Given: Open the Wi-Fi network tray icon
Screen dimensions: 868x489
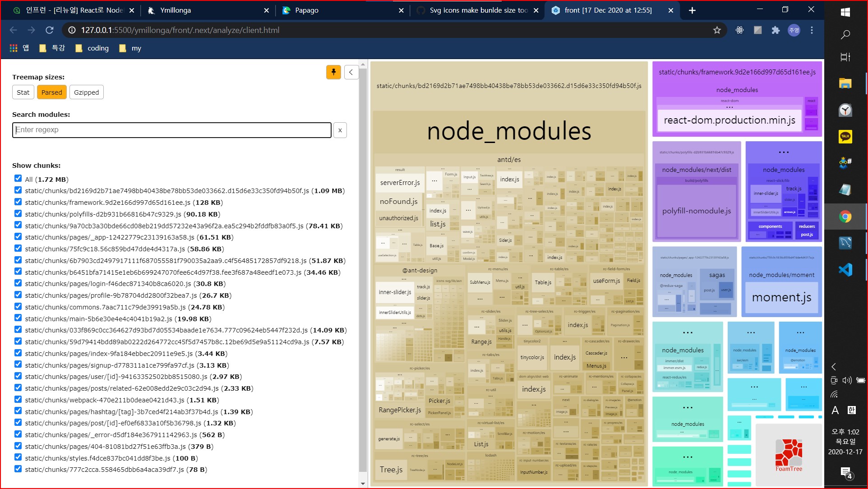Looking at the screenshot, I should point(834,394).
